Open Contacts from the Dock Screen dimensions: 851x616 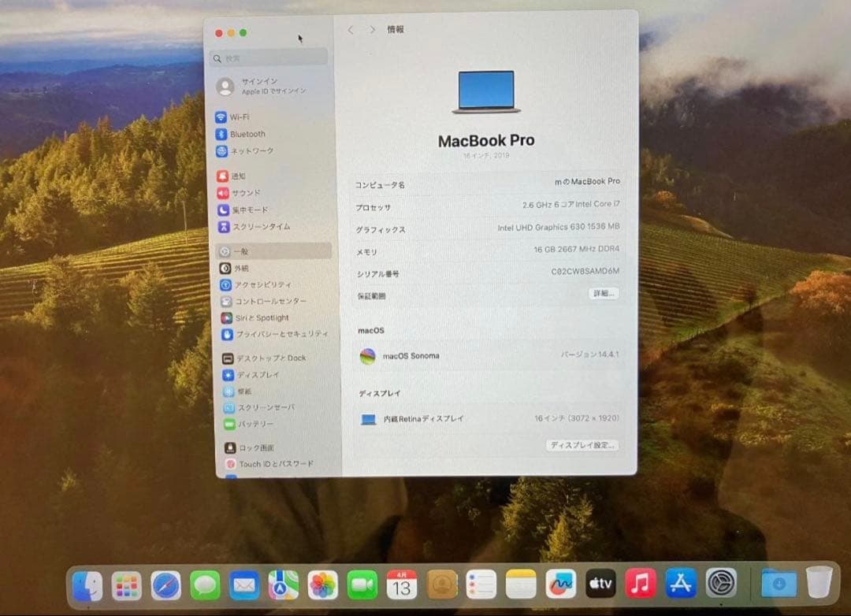(442, 584)
